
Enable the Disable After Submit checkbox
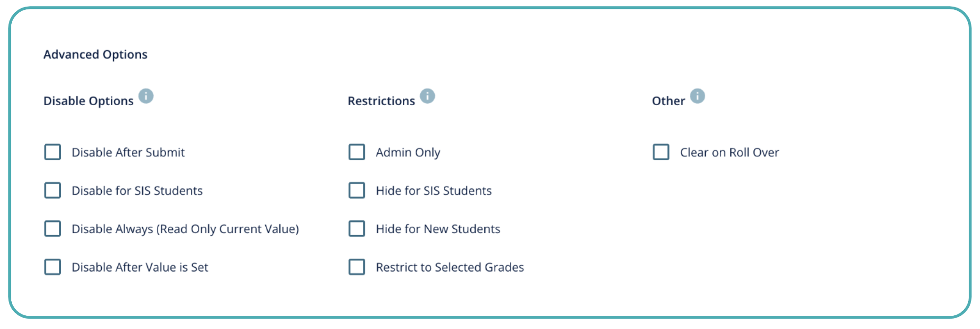tap(52, 152)
